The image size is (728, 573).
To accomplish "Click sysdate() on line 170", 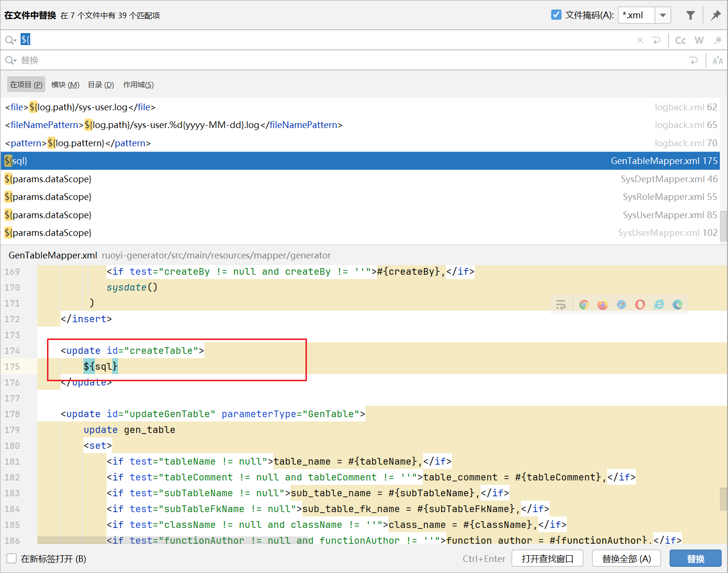I will coord(132,287).
